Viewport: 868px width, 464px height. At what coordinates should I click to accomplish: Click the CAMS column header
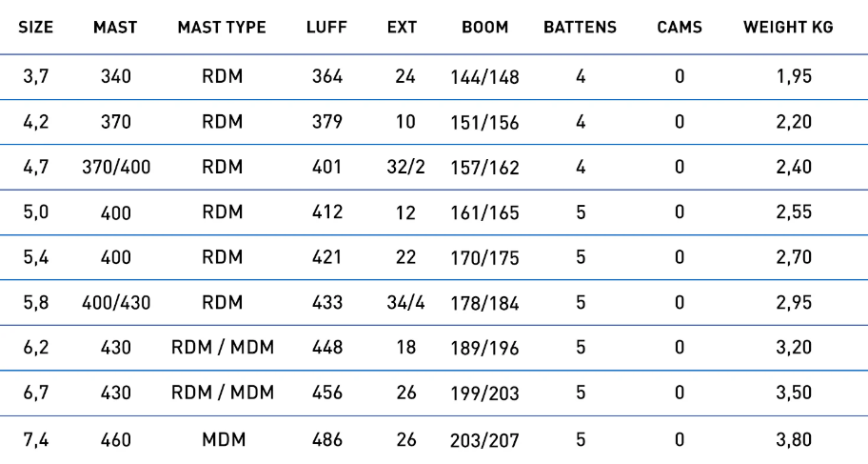[679, 29]
